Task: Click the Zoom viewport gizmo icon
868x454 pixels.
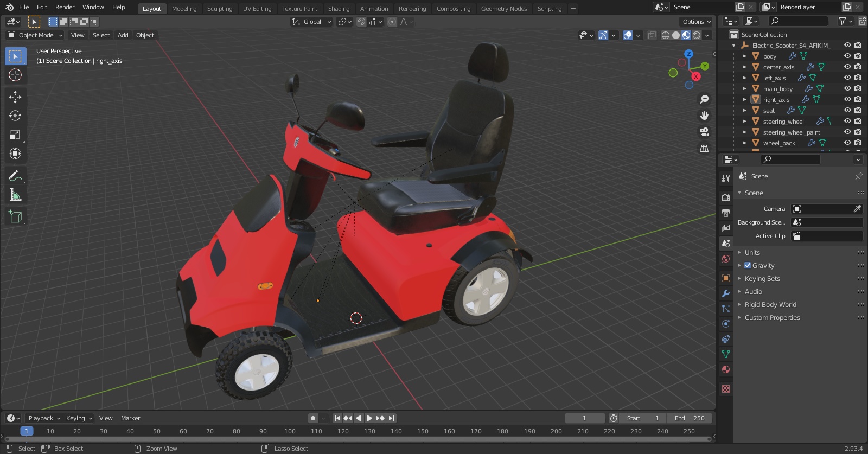Action: pyautogui.click(x=704, y=99)
